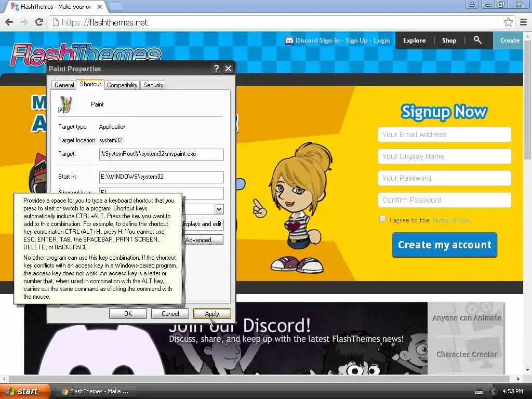Screen dimensions: 532x399
Task: Click scroll right arrow of horizontal scrollbar
Action: pos(518,379)
